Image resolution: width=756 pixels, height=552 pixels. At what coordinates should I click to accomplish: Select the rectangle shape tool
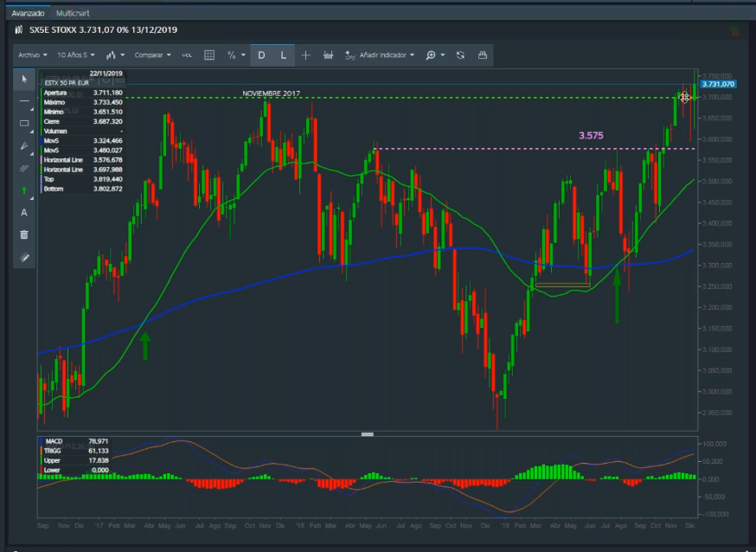click(x=24, y=123)
